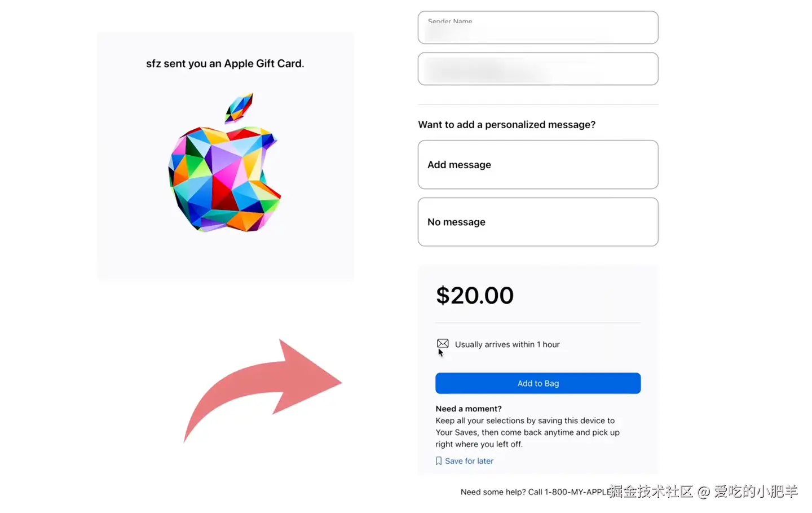Click the 掘金技术社区 watermark text
This screenshot has height=513, width=812.
click(651, 491)
